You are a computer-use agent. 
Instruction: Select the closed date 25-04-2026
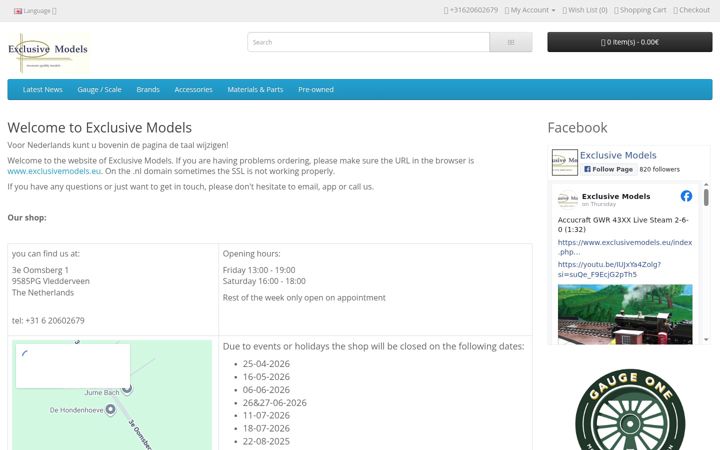(x=266, y=364)
